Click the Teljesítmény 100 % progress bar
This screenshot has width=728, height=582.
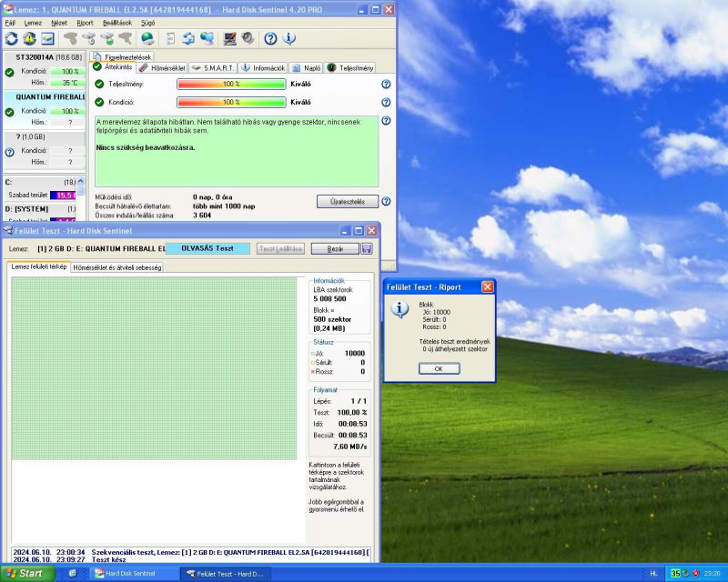pyautogui.click(x=231, y=84)
